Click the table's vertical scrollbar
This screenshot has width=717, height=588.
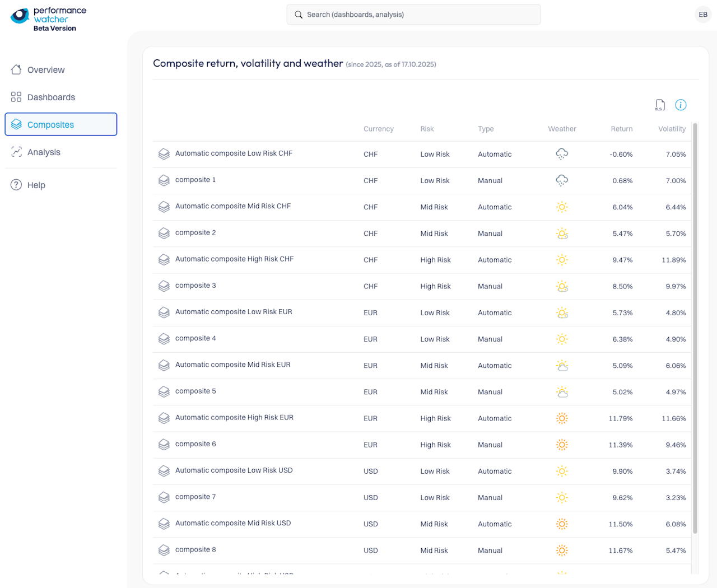click(x=695, y=325)
